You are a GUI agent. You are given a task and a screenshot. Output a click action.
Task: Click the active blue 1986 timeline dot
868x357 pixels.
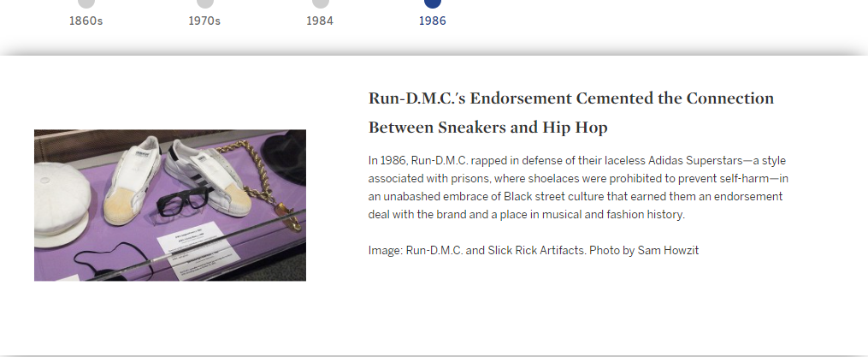[x=433, y=3]
